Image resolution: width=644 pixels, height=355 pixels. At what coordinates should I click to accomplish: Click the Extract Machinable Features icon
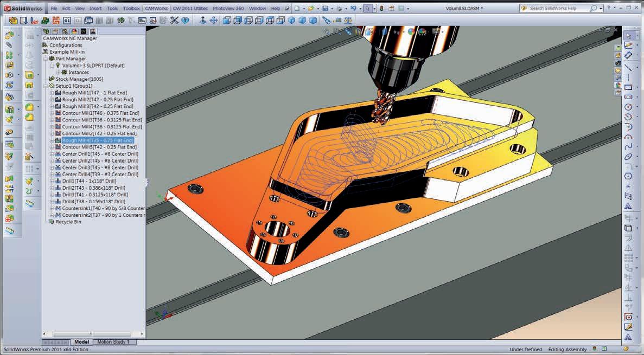pos(14,20)
